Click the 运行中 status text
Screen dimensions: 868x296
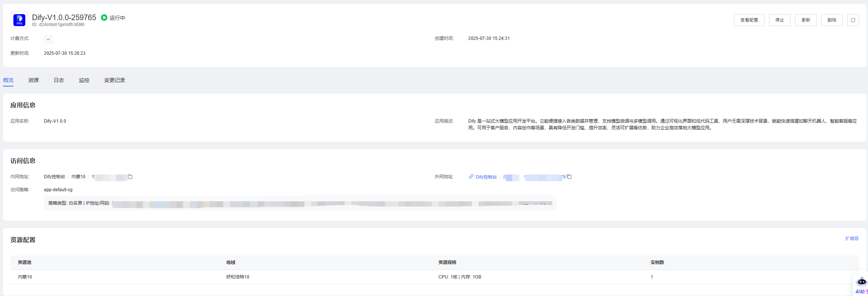pos(117,18)
